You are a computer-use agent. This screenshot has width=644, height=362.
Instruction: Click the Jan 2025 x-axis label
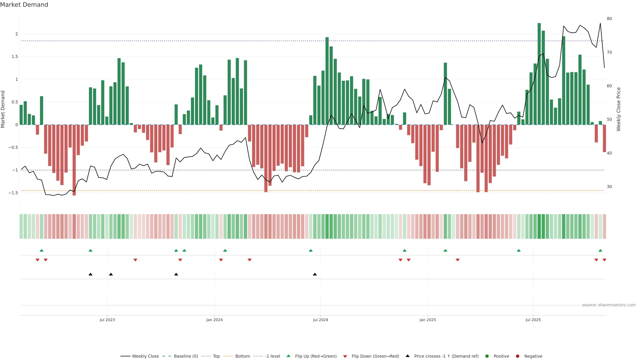[x=427, y=320]
